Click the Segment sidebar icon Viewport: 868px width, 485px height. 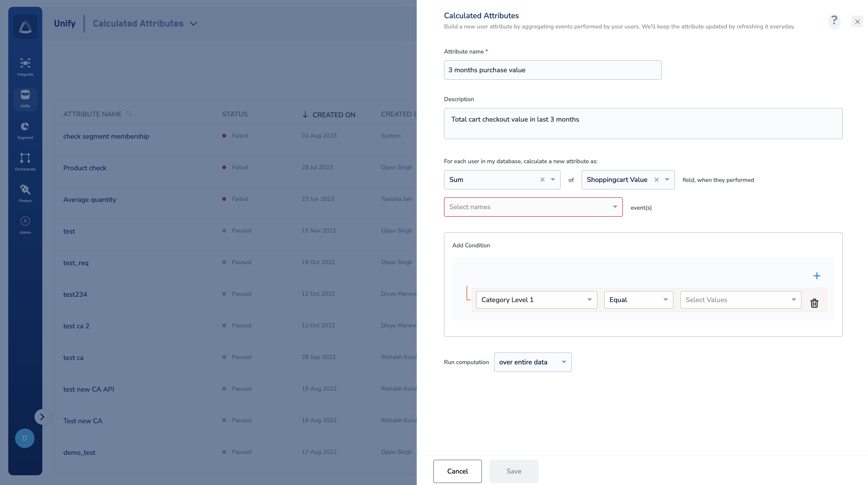pos(25,130)
